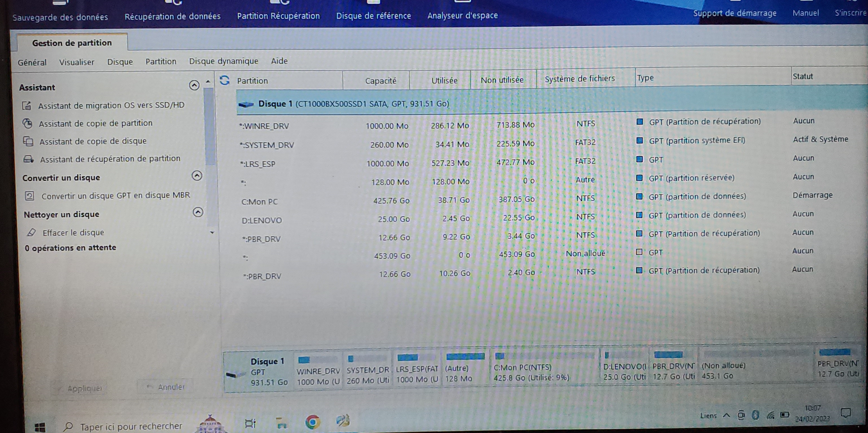Image resolution: width=868 pixels, height=433 pixels.
Task: Click the sidebar scroll-down arrow
Action: (x=212, y=233)
